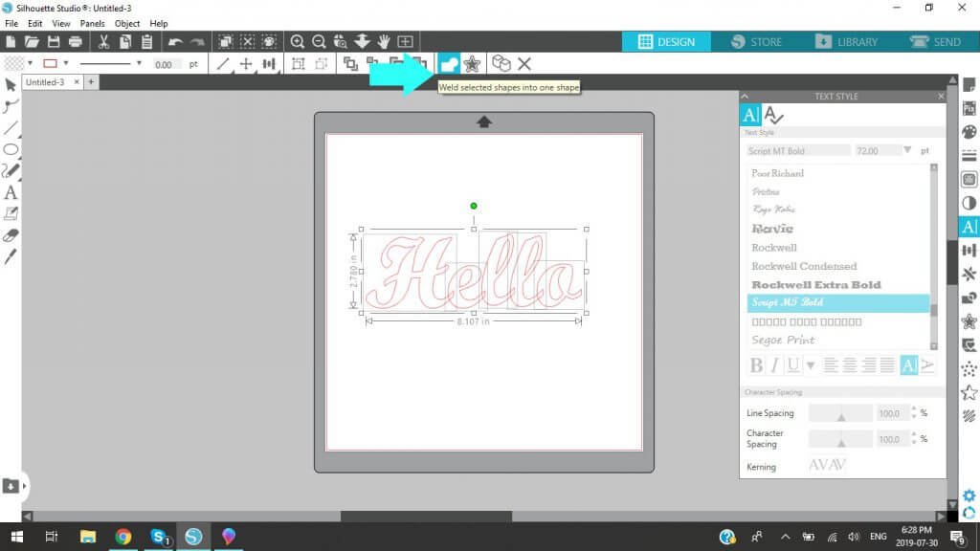Increase Line Spacing with stepper arrow
980x551 pixels.
click(914, 409)
